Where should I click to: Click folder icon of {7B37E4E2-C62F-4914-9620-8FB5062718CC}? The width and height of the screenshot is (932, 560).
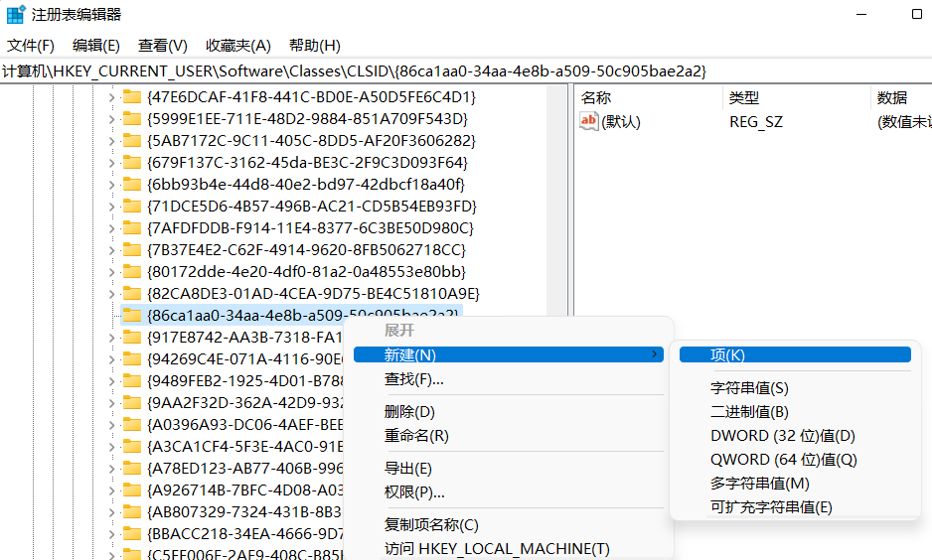click(x=131, y=250)
